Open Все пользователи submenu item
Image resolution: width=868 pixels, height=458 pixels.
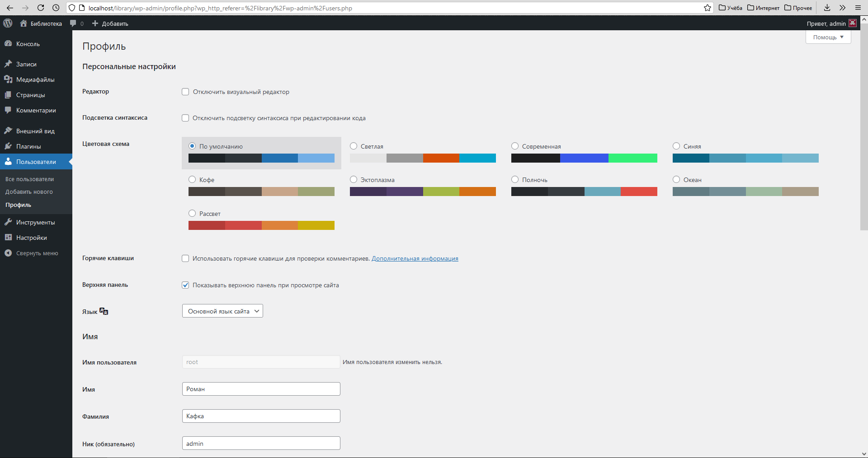tap(29, 179)
